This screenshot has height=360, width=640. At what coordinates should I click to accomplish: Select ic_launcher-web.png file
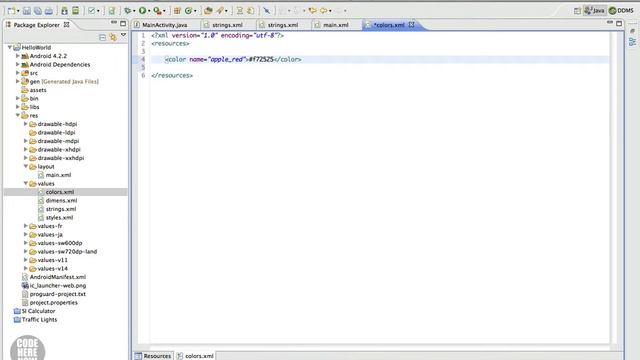(x=58, y=285)
